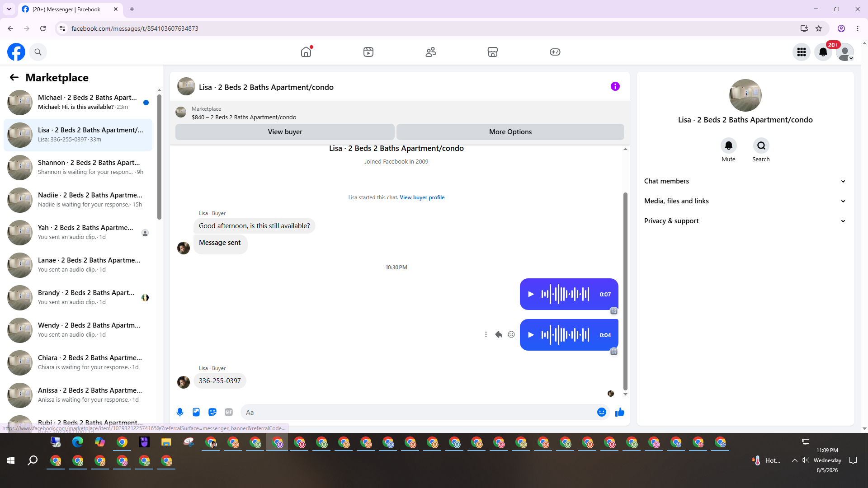Open the sticker picker icon
Viewport: 868px width, 488px height.
[212, 412]
